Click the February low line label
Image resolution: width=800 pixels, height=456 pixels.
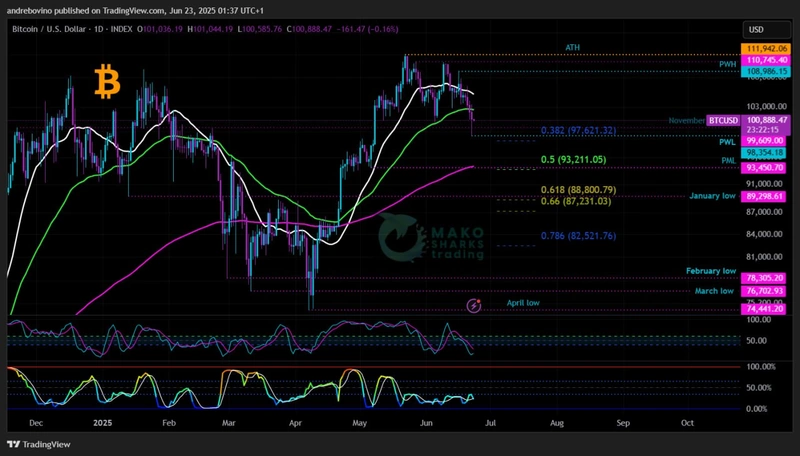(710, 271)
